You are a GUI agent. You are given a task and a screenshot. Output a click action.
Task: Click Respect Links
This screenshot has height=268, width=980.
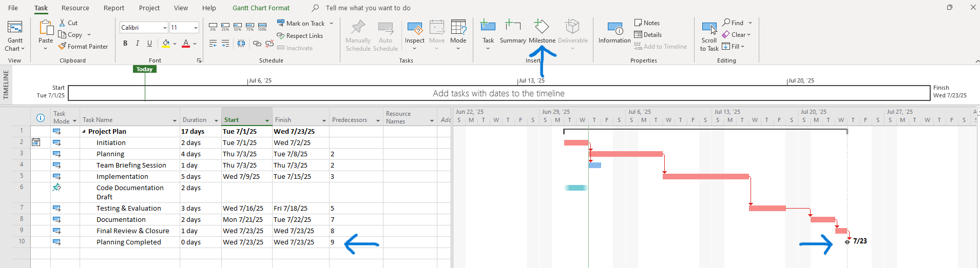300,36
